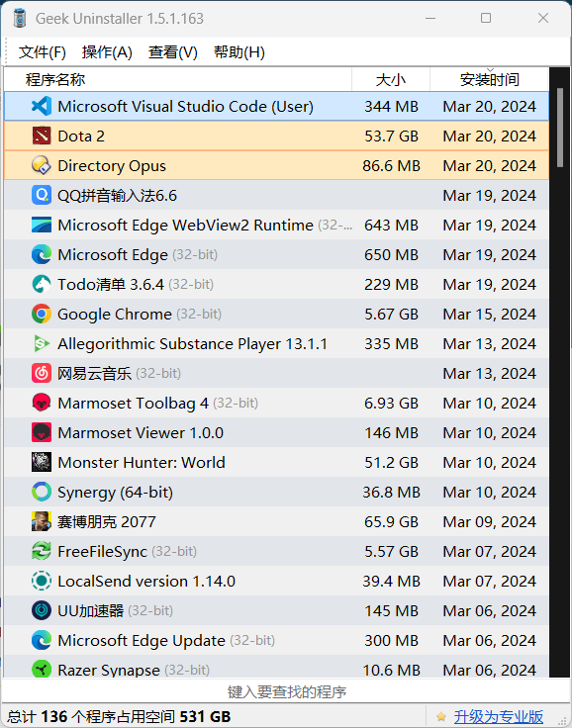The image size is (572, 728).
Task: Click the Geek Uninstaller trash-can title icon
Action: point(20,18)
